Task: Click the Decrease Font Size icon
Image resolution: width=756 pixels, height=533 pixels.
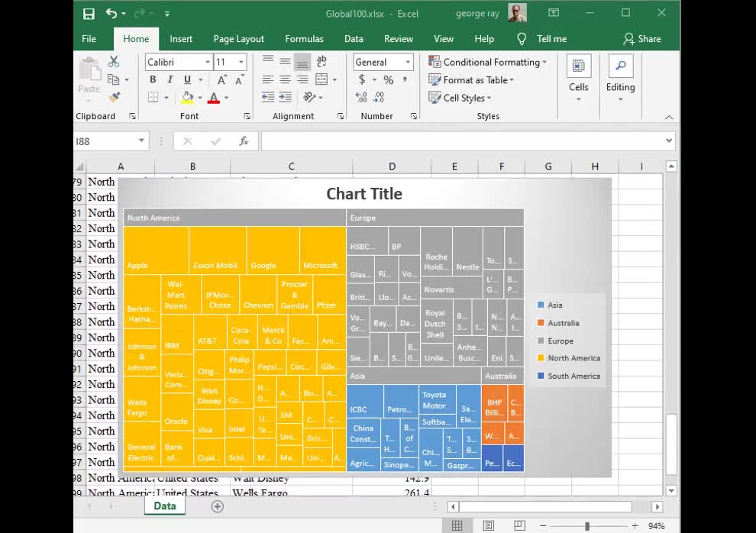Action: click(x=240, y=80)
